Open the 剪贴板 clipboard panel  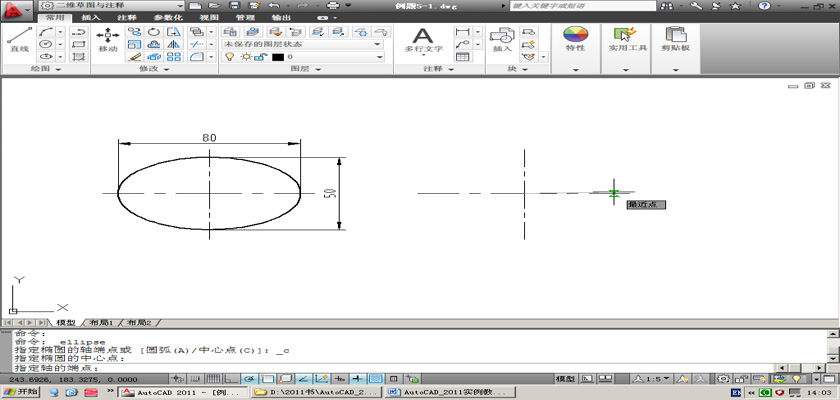tap(678, 38)
